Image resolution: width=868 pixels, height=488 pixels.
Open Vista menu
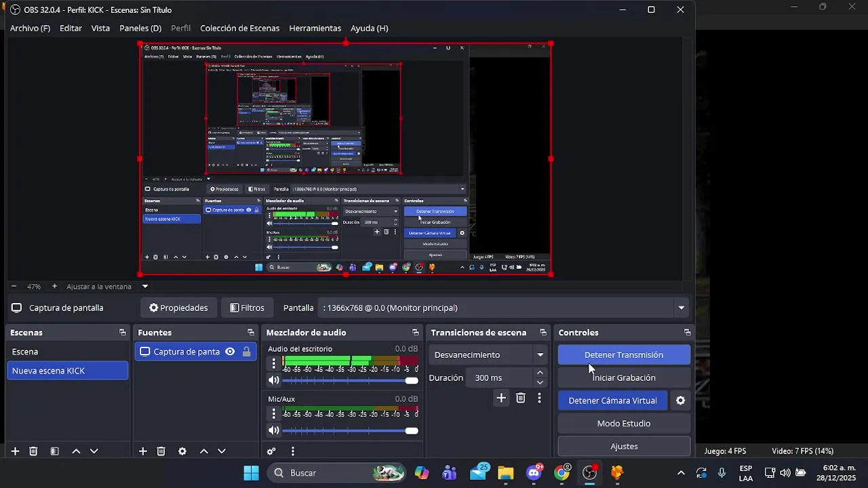(x=100, y=28)
